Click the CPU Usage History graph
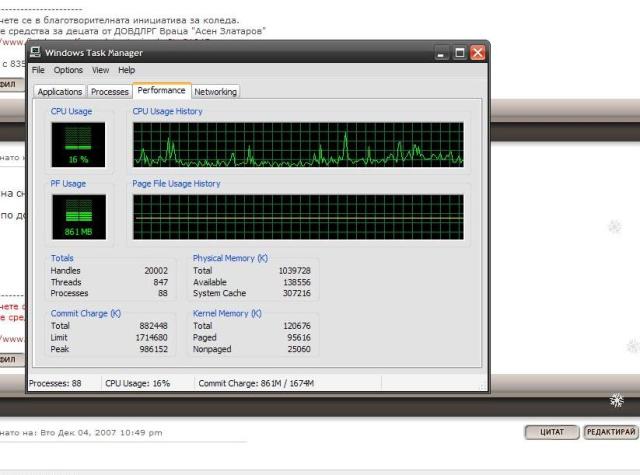640x475 pixels. pyautogui.click(x=298, y=145)
